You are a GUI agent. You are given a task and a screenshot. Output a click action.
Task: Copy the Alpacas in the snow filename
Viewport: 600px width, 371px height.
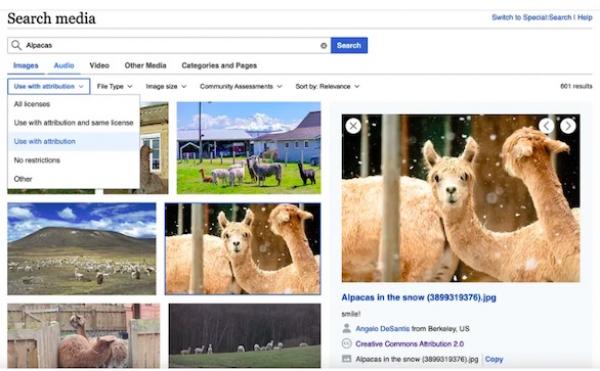click(x=494, y=359)
